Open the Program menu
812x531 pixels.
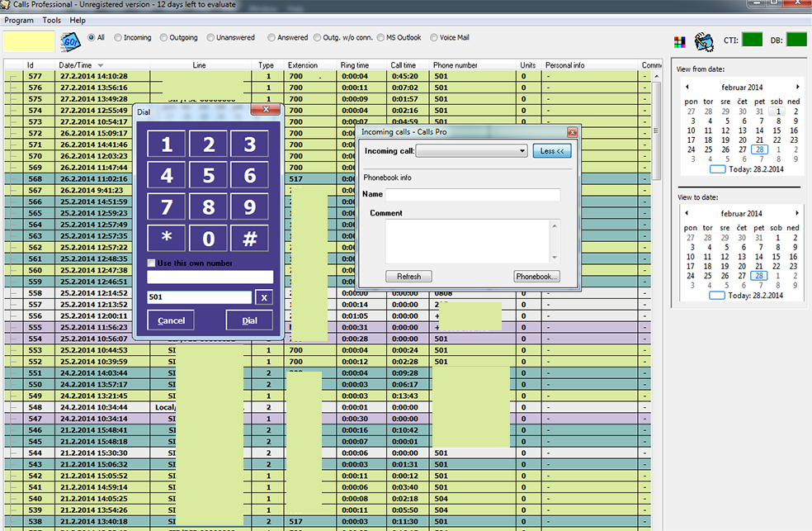click(x=19, y=20)
